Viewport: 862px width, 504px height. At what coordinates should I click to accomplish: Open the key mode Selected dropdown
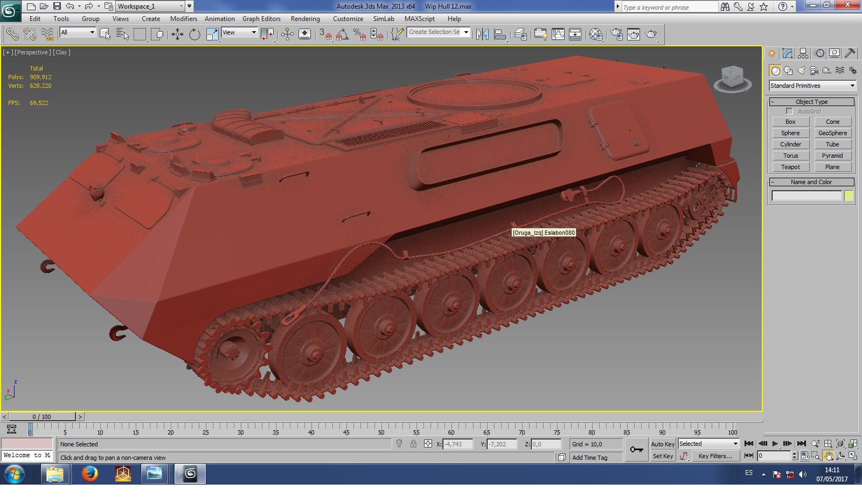click(708, 444)
